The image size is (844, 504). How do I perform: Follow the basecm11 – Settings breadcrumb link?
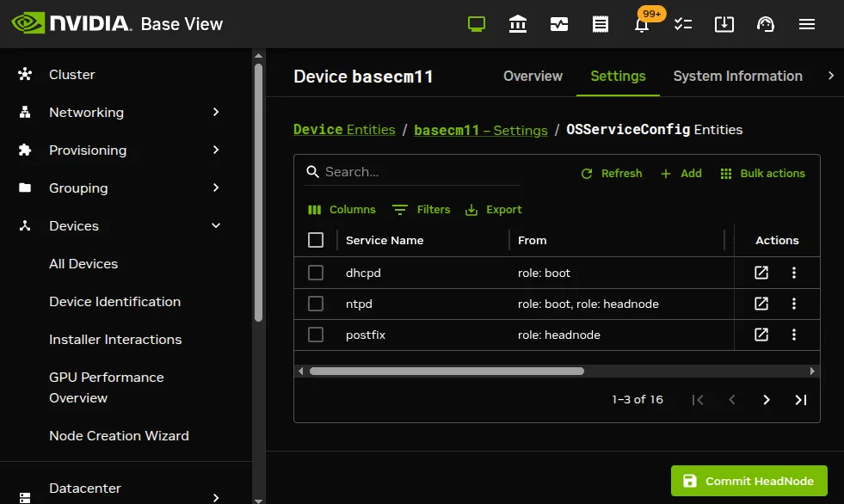click(x=481, y=130)
